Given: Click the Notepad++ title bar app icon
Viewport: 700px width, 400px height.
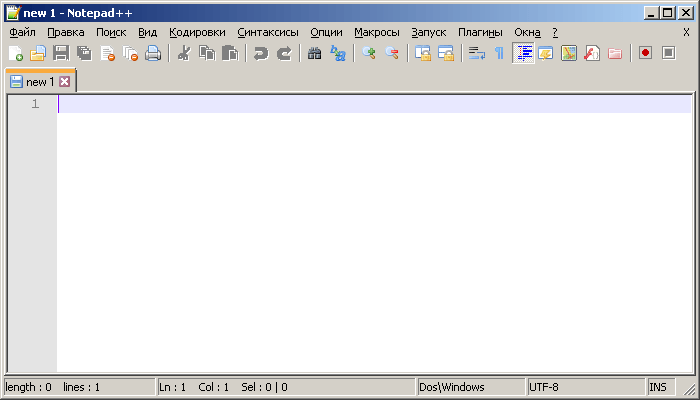Looking at the screenshot, I should 13,13.
